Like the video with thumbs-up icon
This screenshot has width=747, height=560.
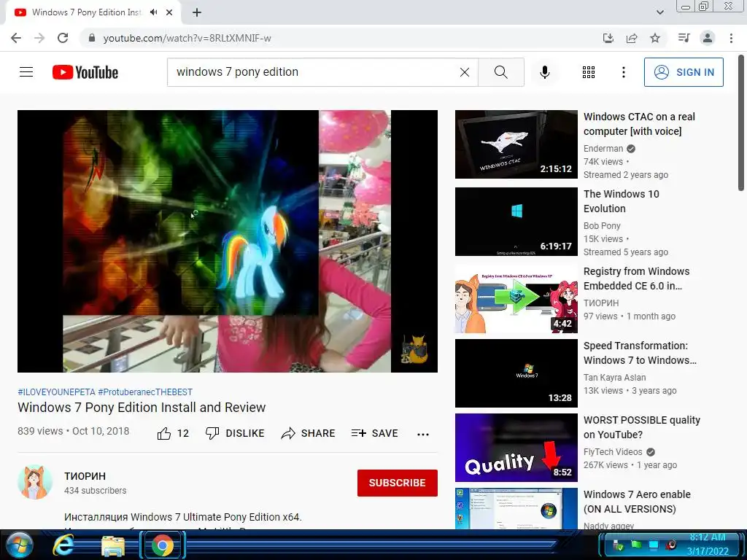click(x=164, y=433)
